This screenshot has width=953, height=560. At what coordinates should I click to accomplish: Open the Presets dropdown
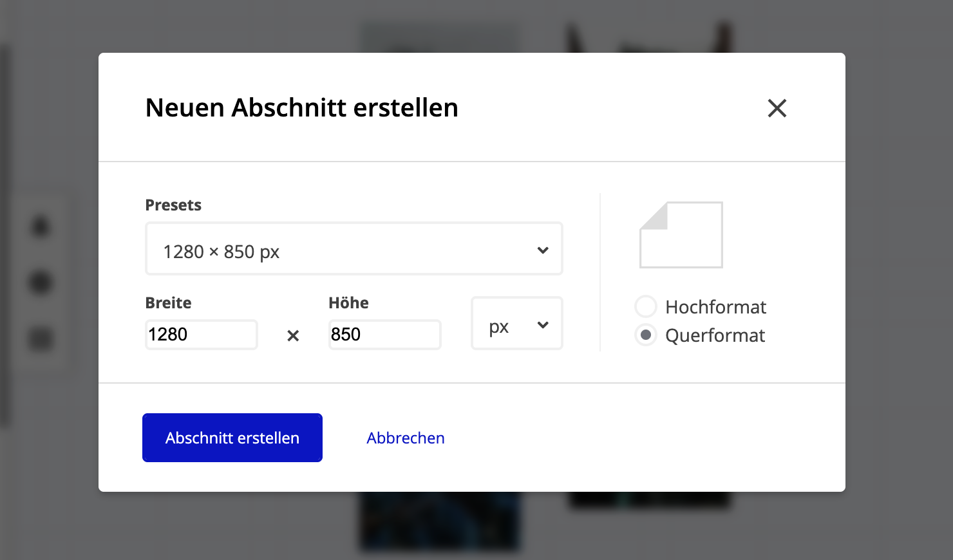point(354,249)
